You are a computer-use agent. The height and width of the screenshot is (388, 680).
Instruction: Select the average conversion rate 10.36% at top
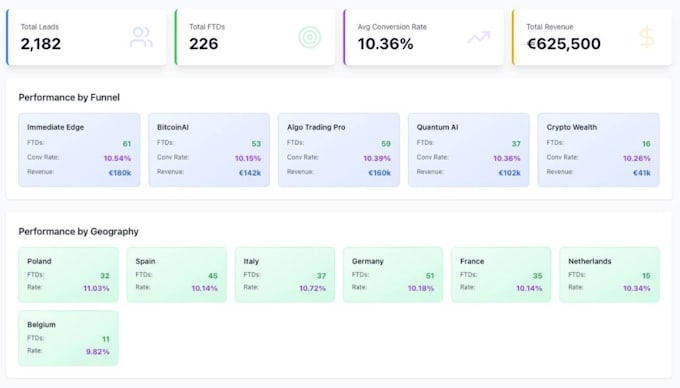click(x=386, y=44)
